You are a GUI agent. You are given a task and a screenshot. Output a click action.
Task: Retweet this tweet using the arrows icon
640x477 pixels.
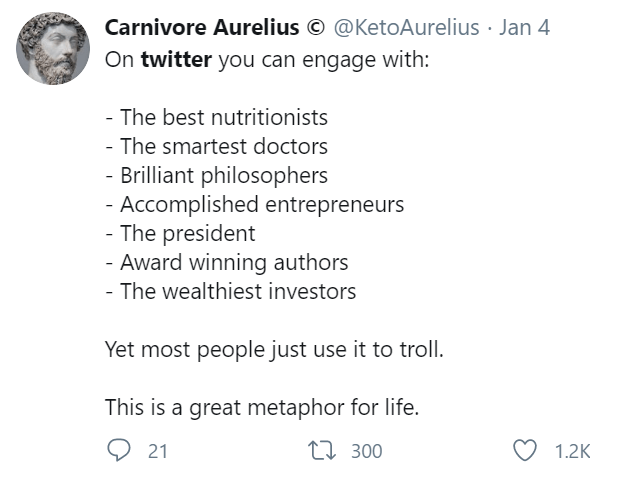pos(327,451)
